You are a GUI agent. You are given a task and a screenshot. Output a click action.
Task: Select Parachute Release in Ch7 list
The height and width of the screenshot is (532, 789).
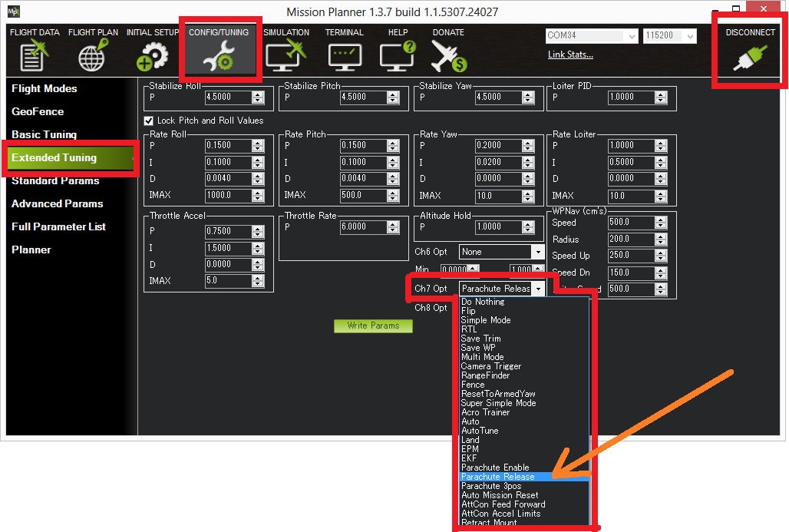pyautogui.click(x=497, y=477)
